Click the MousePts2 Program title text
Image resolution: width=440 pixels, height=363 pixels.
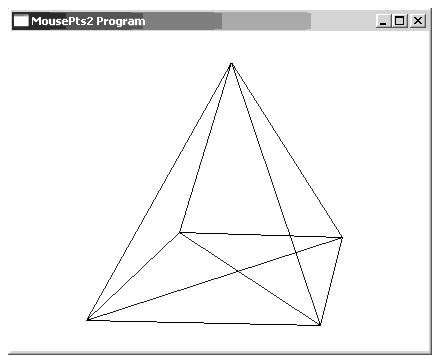tap(88, 21)
